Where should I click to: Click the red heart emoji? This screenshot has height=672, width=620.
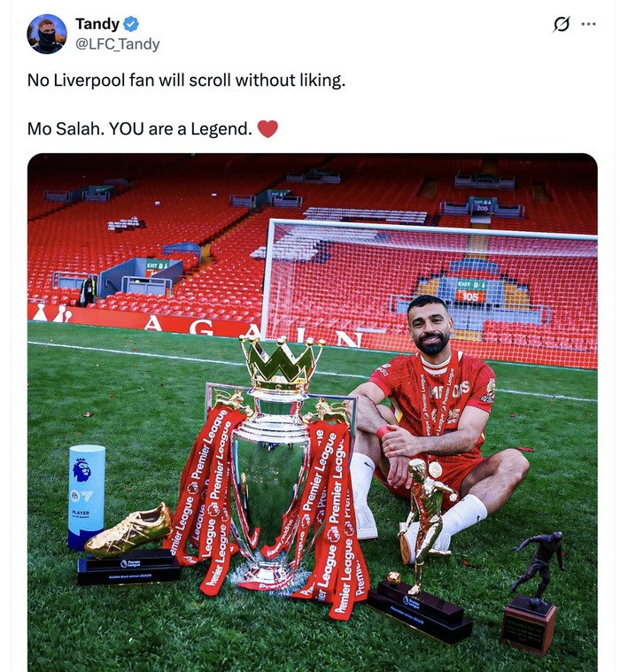point(267,129)
